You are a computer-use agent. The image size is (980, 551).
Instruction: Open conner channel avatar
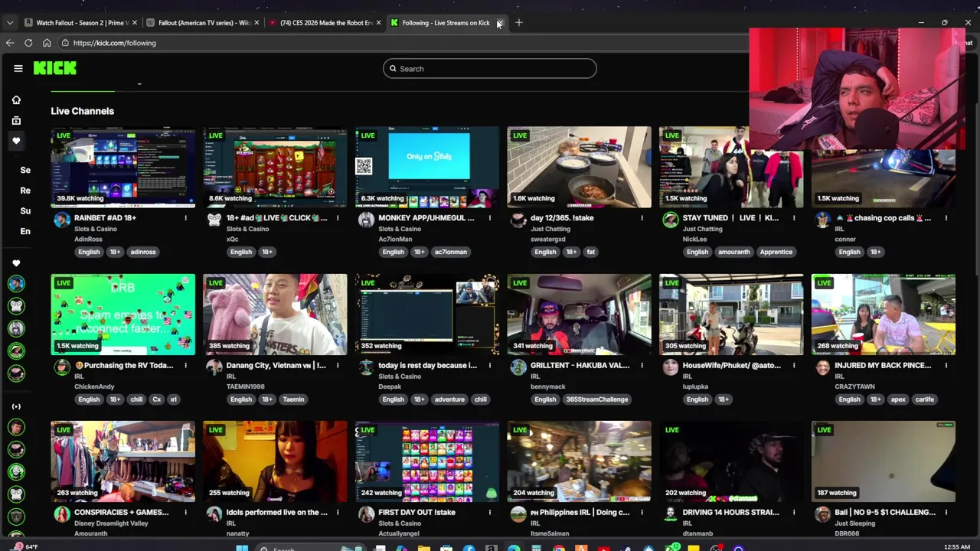point(823,220)
